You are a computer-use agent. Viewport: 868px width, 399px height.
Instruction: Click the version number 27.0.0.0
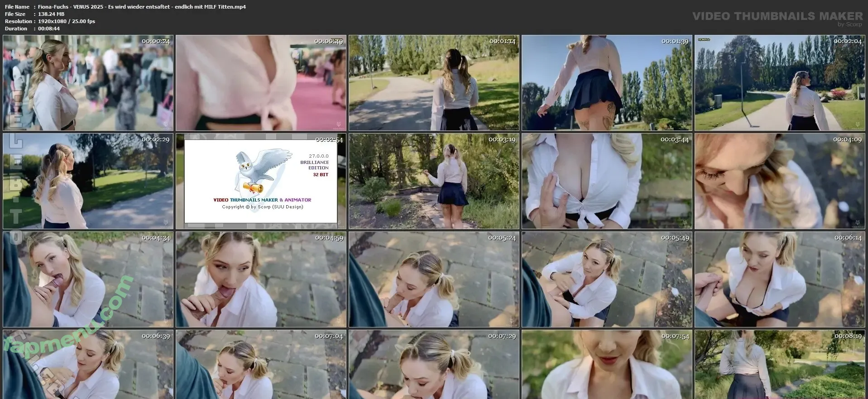(x=319, y=156)
